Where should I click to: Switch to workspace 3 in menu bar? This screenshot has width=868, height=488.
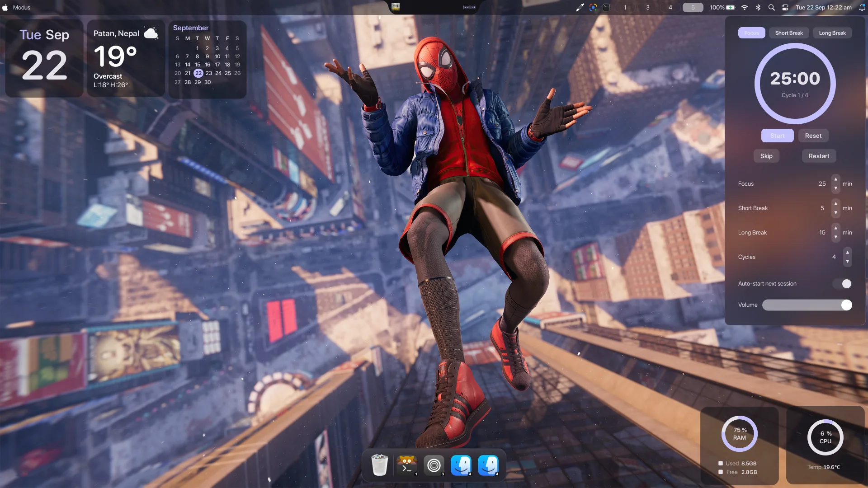click(648, 7)
